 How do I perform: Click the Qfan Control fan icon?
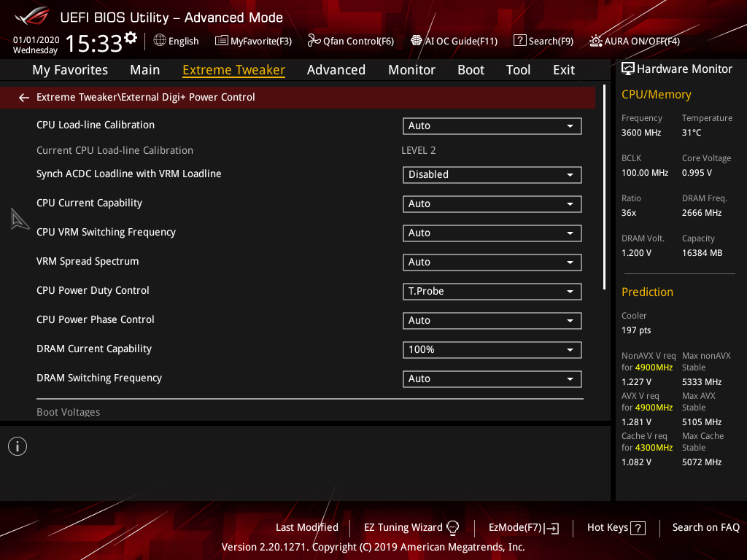314,41
